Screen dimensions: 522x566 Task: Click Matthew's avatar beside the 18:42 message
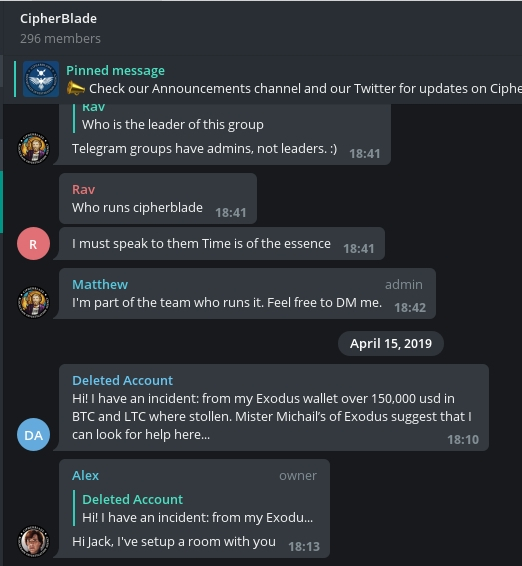(x=33, y=302)
